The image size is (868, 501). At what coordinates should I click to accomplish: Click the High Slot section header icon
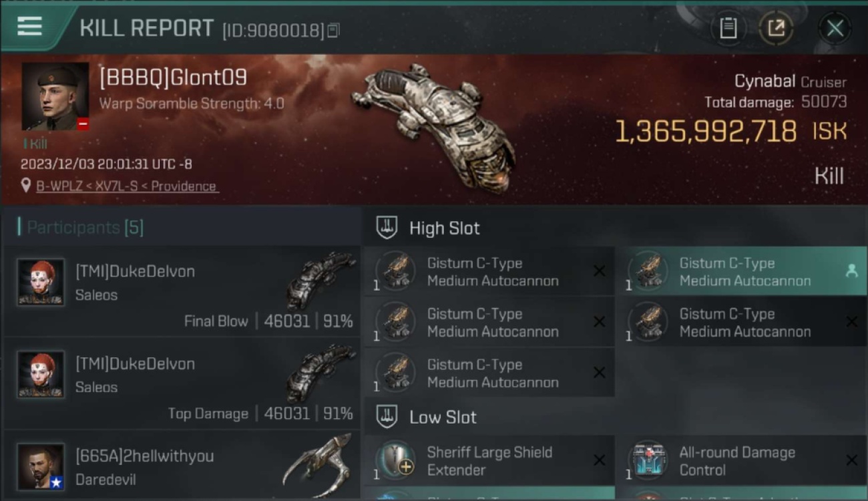point(387,227)
